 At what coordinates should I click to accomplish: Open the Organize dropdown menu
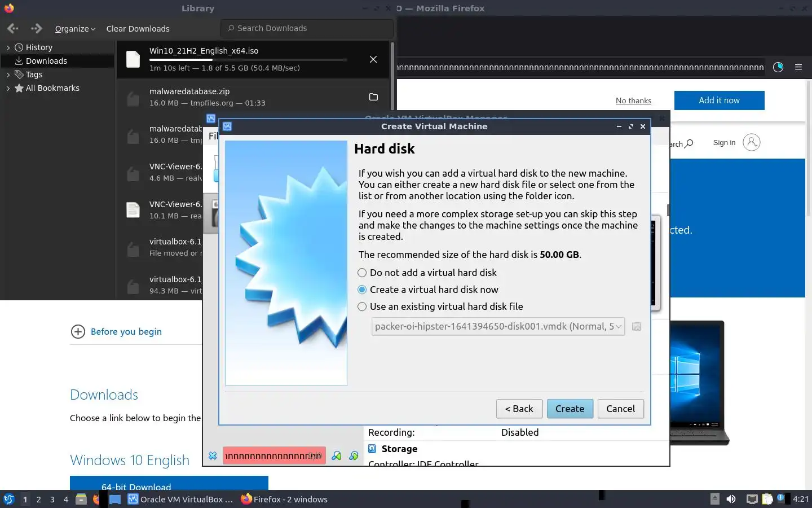click(x=75, y=29)
